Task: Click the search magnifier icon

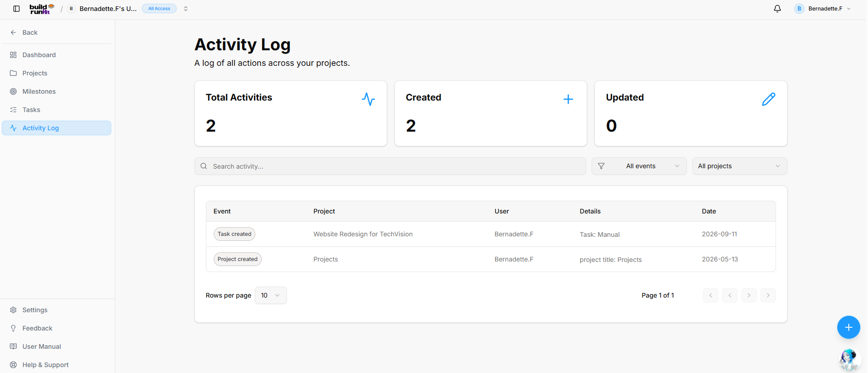Action: 204,166
